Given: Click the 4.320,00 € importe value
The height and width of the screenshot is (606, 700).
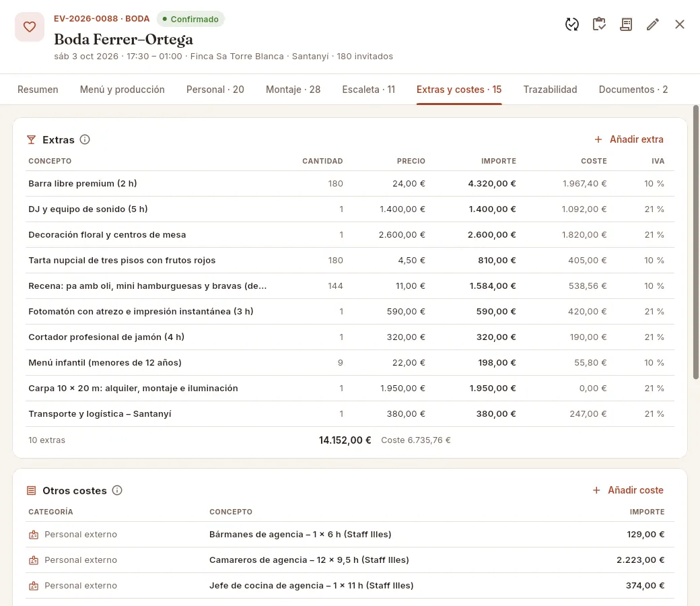Looking at the screenshot, I should click(x=492, y=184).
